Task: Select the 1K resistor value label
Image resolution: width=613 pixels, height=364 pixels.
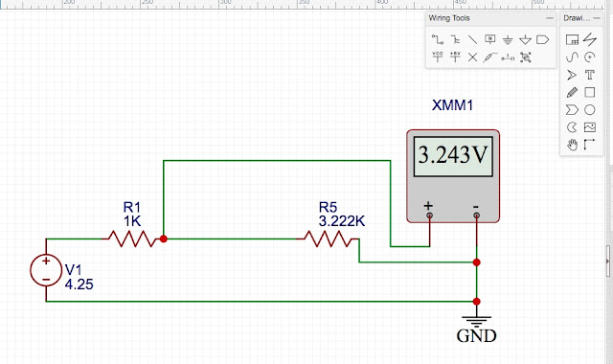Action: pyautogui.click(x=132, y=221)
